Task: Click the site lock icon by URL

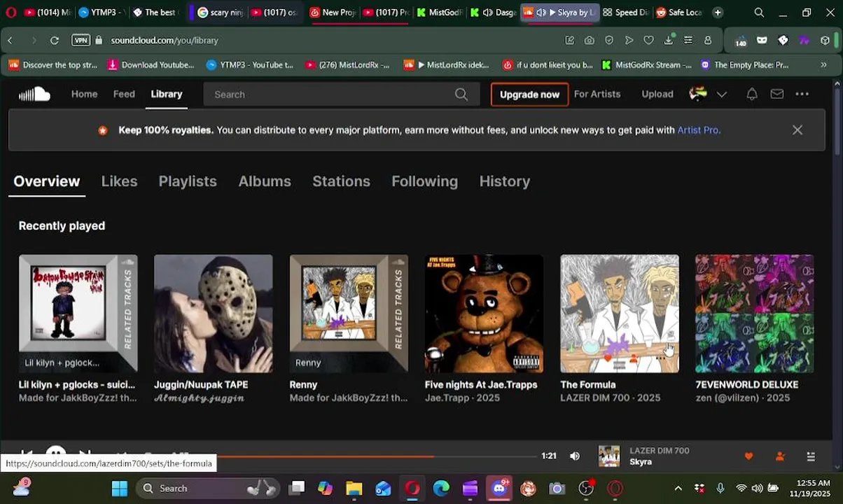Action: click(x=99, y=41)
